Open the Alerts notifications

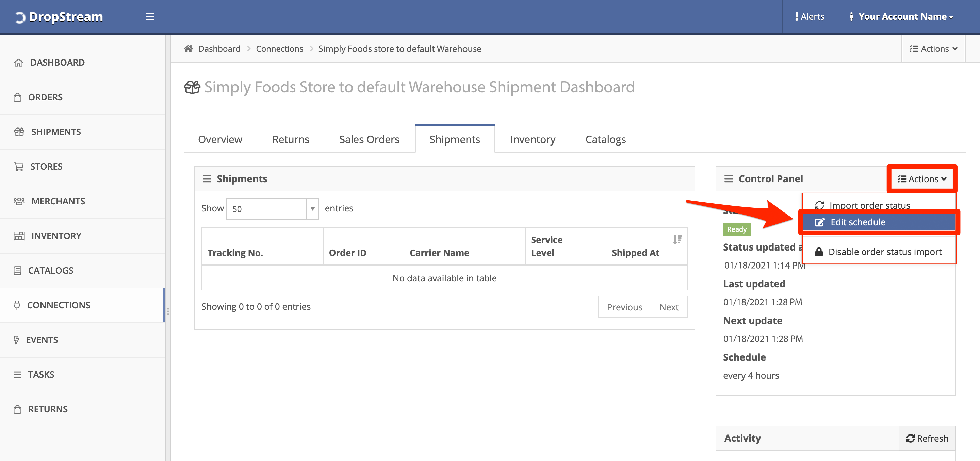click(809, 17)
